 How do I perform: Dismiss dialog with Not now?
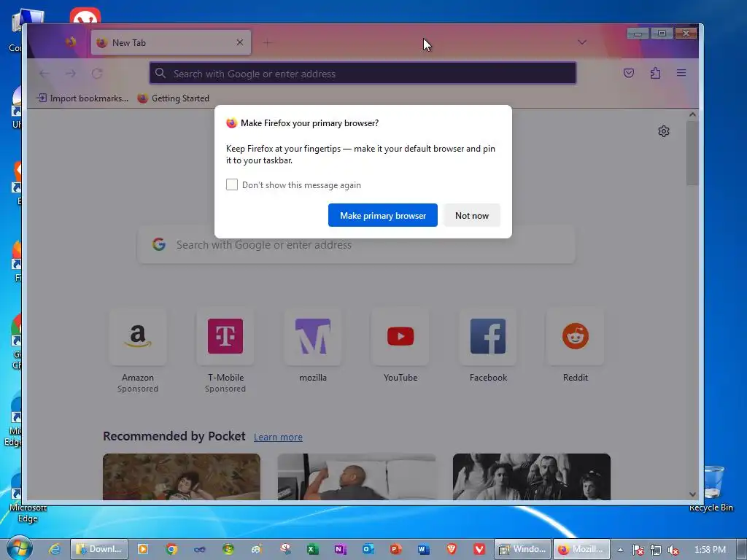point(472,215)
